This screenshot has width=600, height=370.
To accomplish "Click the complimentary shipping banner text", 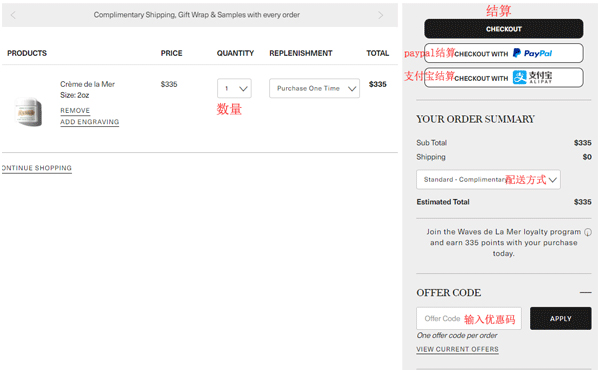I will [x=197, y=15].
